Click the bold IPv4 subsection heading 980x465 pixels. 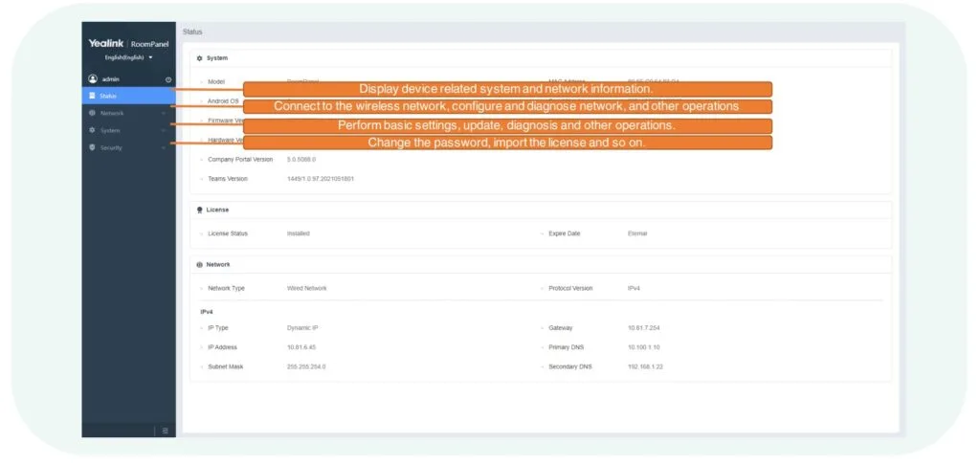pyautogui.click(x=207, y=311)
